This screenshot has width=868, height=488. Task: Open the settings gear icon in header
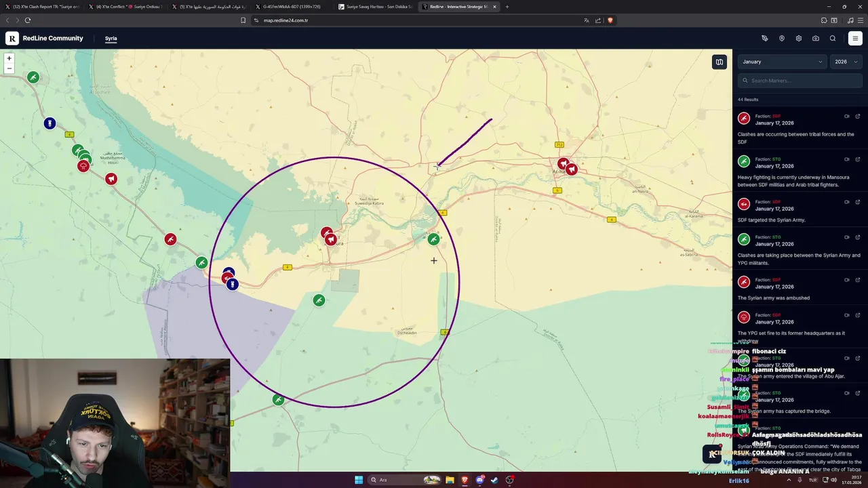pyautogui.click(x=799, y=39)
